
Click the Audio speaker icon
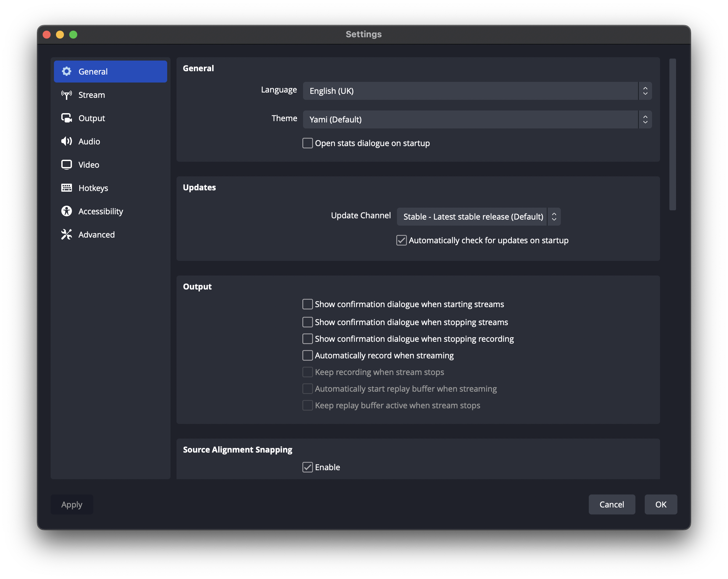click(67, 141)
